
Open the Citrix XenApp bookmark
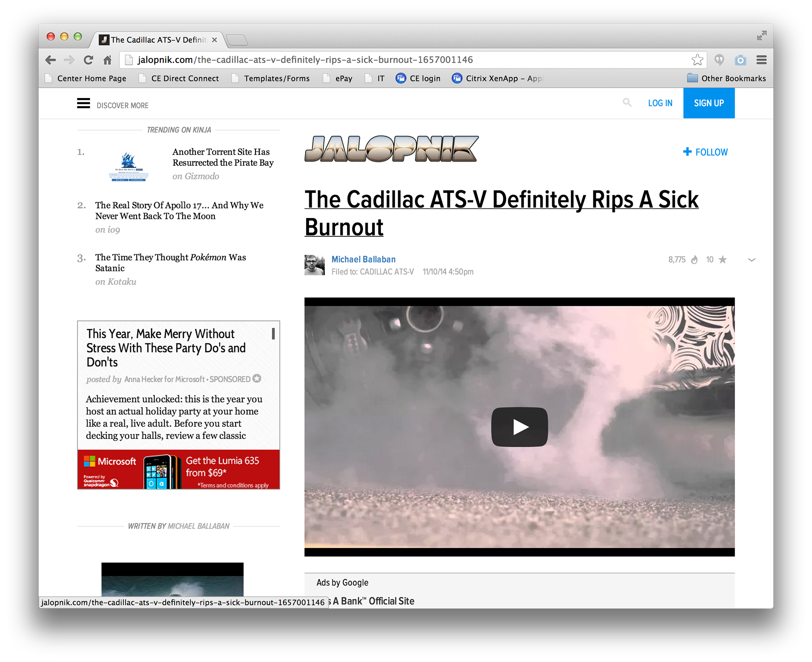[497, 79]
